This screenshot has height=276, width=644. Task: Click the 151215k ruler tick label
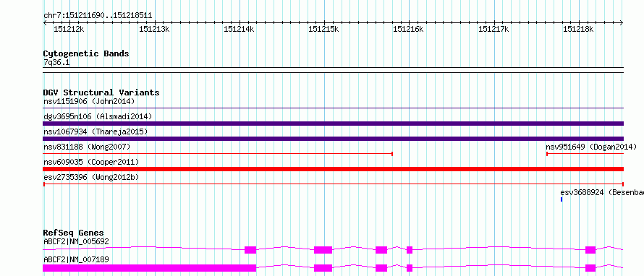click(x=323, y=30)
